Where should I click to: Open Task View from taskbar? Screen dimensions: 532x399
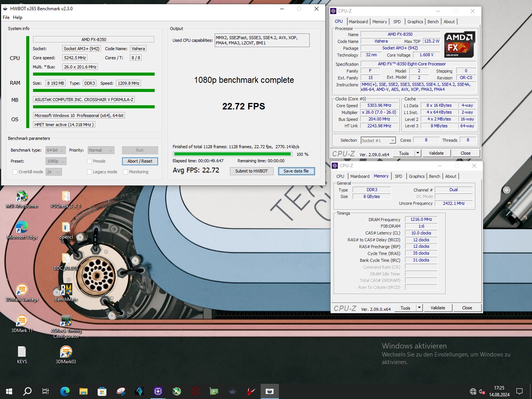pos(46,391)
